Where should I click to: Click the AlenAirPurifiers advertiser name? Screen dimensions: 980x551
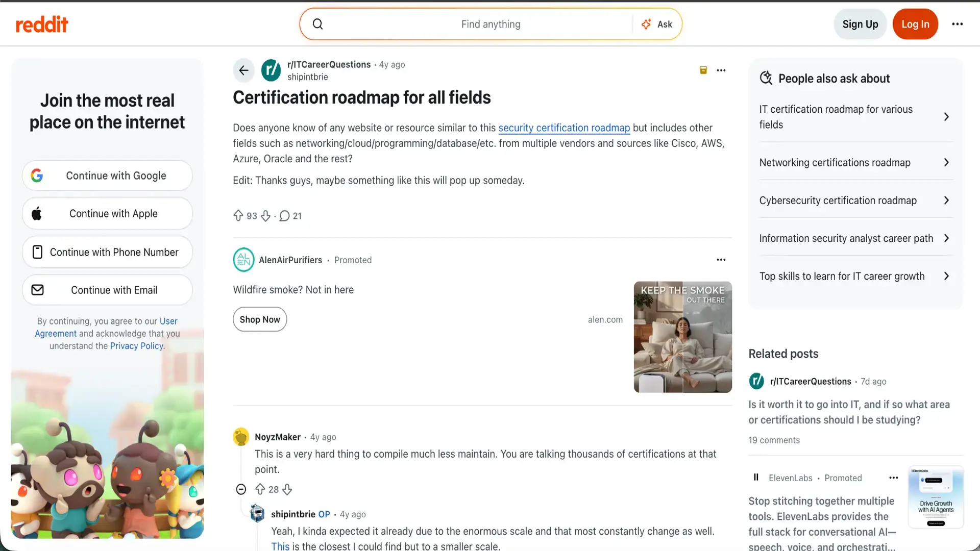pos(290,260)
